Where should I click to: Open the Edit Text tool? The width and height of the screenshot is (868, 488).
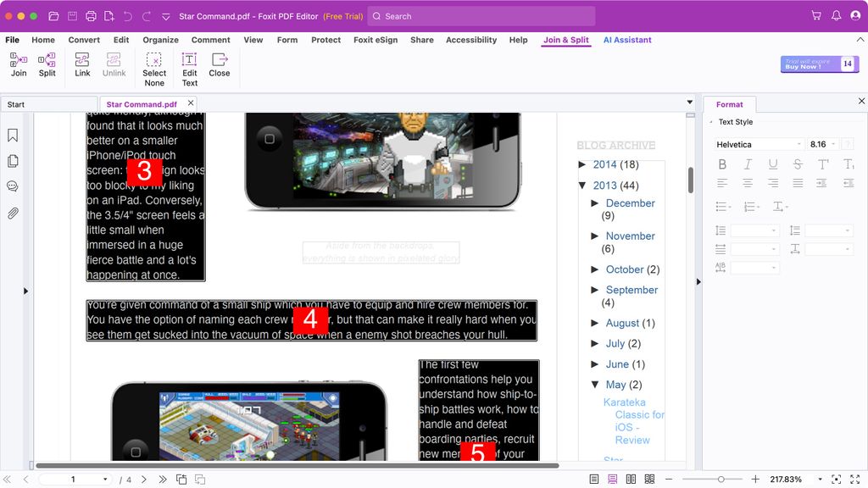point(189,68)
